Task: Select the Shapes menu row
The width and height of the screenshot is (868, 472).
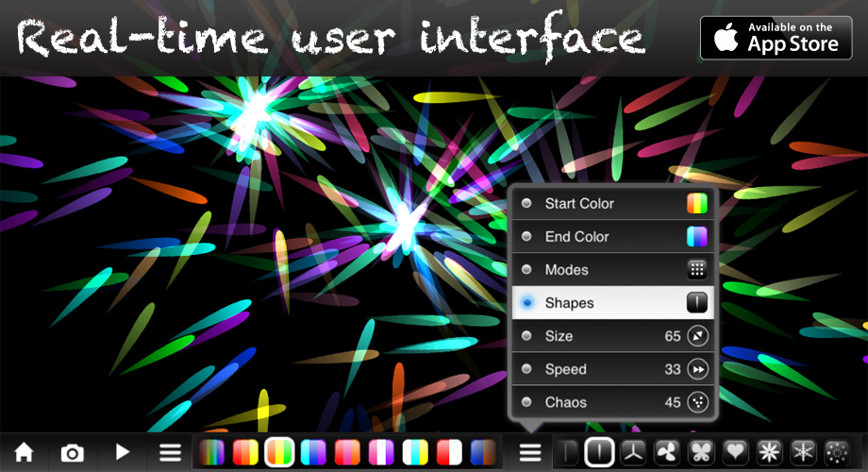Action: point(613,303)
